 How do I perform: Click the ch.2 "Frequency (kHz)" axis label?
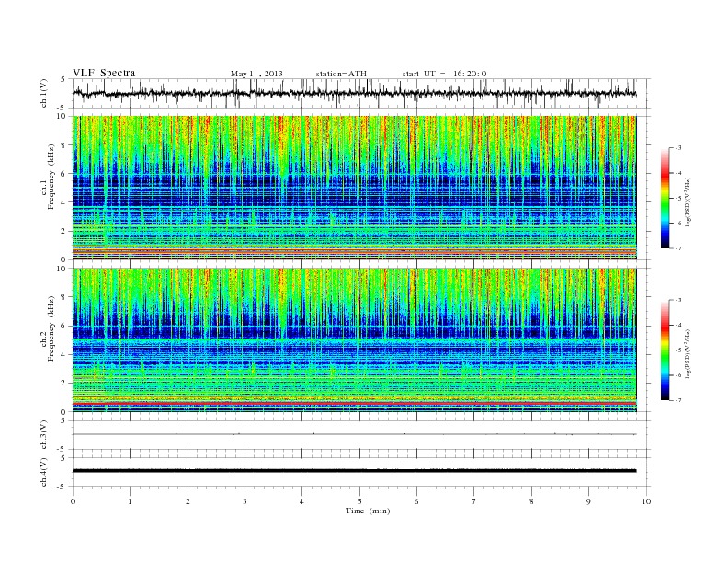point(51,327)
